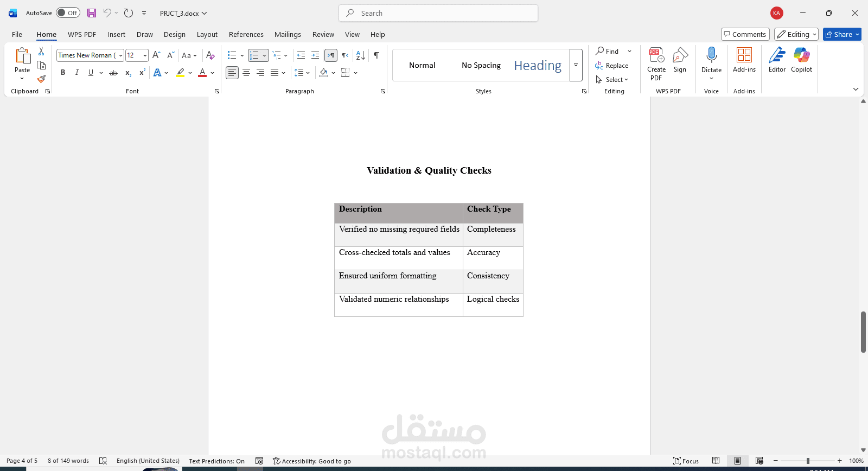
Task: Toggle Strikethrough formatting
Action: coord(113,73)
